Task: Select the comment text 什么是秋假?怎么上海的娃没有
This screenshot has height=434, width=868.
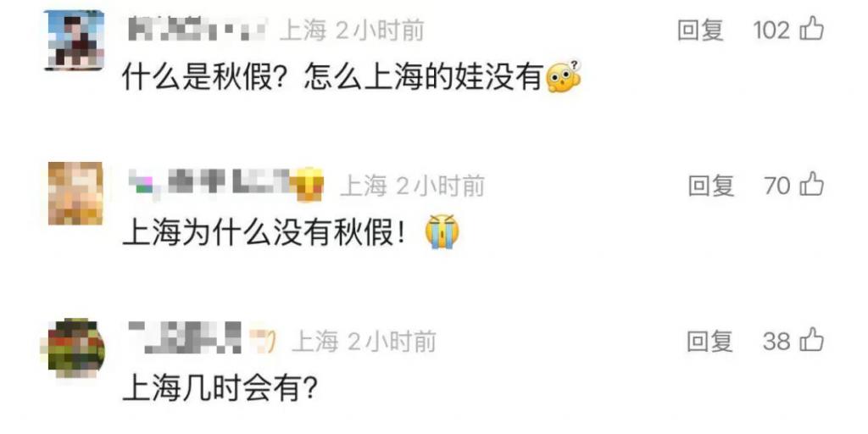Action: 332,77
